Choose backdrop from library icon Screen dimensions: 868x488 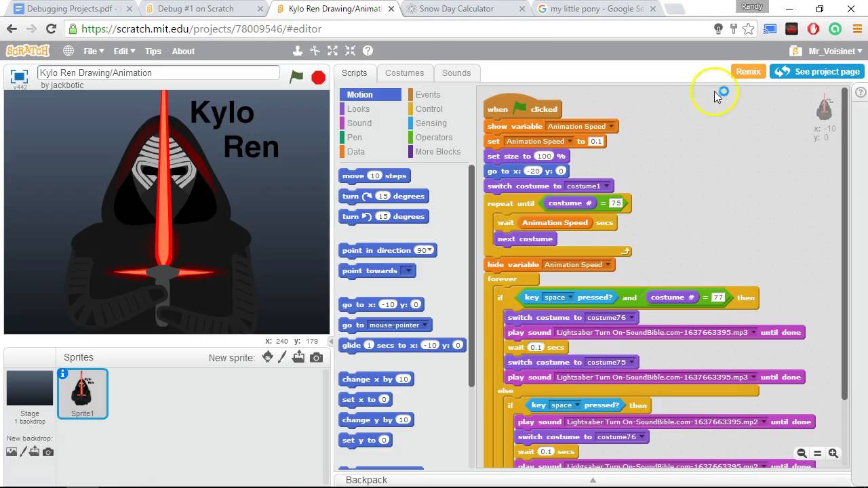12,451
